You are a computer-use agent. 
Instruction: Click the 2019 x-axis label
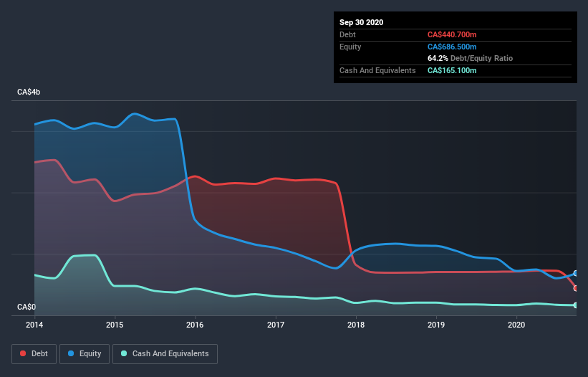pyautogui.click(x=436, y=325)
